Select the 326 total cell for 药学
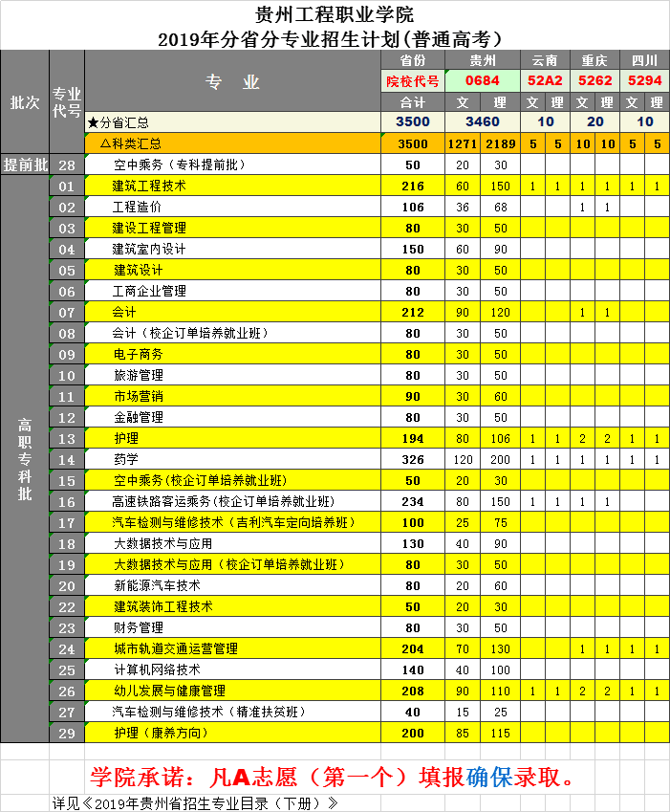The height and width of the screenshot is (812, 670). click(412, 459)
